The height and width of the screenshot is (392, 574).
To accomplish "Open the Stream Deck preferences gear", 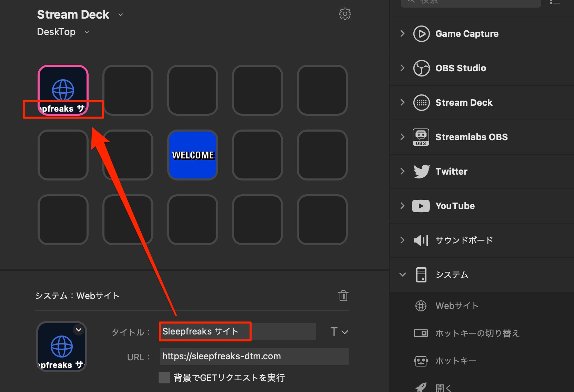I will (x=345, y=14).
